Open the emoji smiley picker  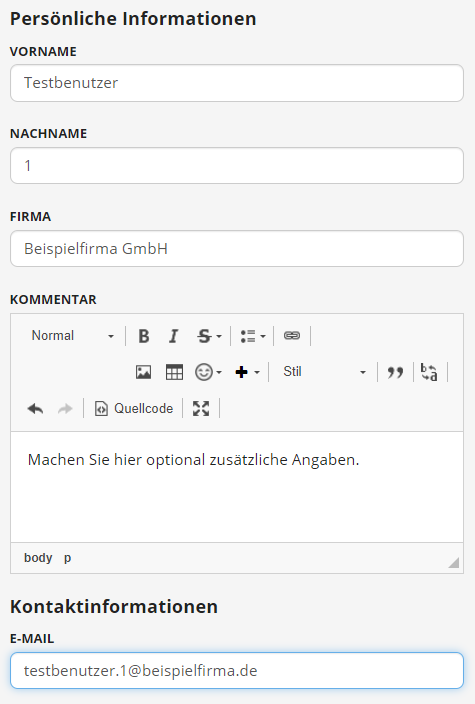(x=208, y=372)
